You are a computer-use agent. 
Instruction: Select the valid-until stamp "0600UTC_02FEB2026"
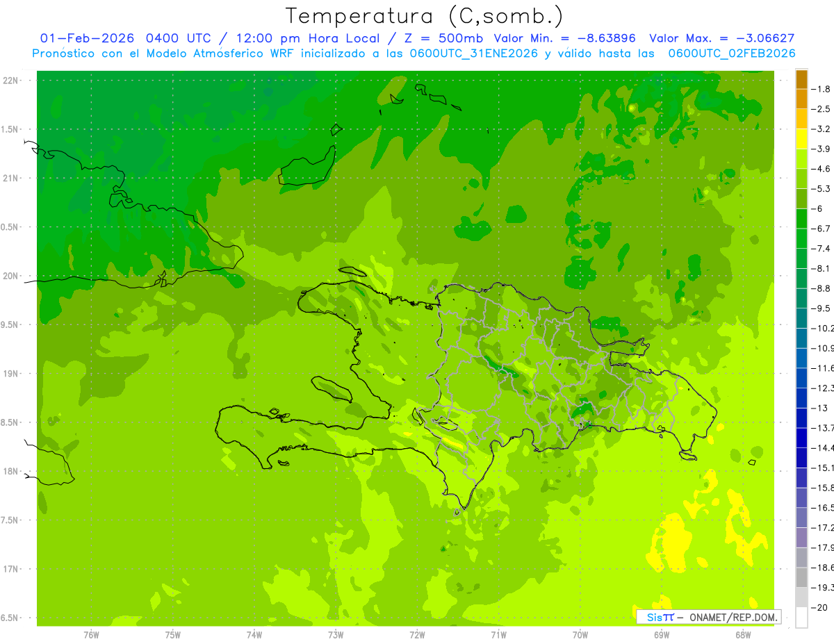[732, 53]
